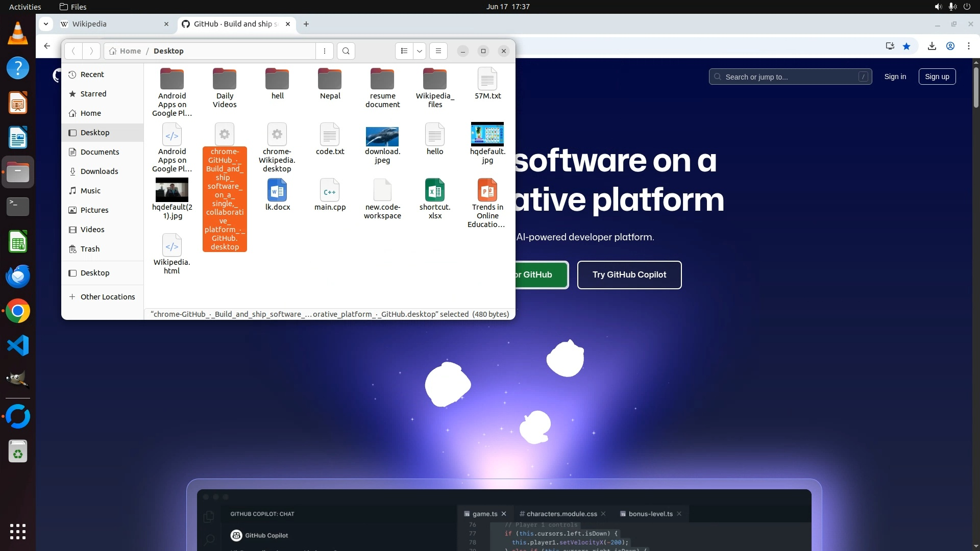Click the Try GitHub Copilot button

coord(629,275)
